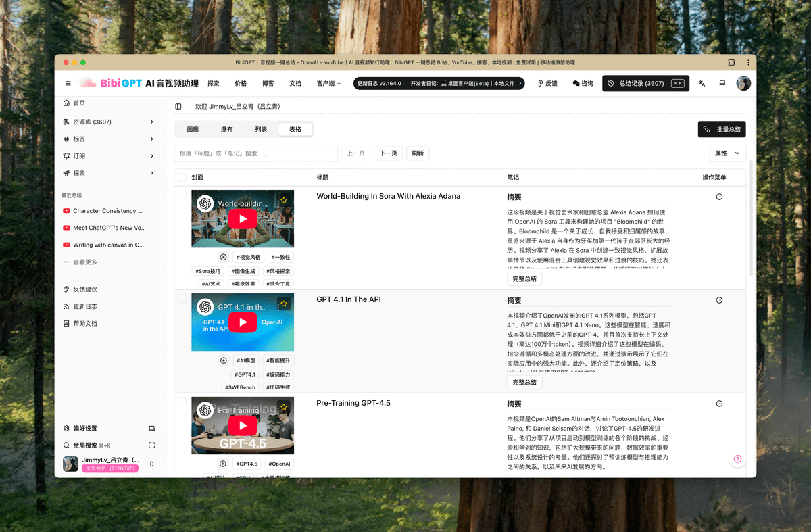The image size is (811, 532).
Task: Click the help question mark floating button
Action: click(737, 459)
